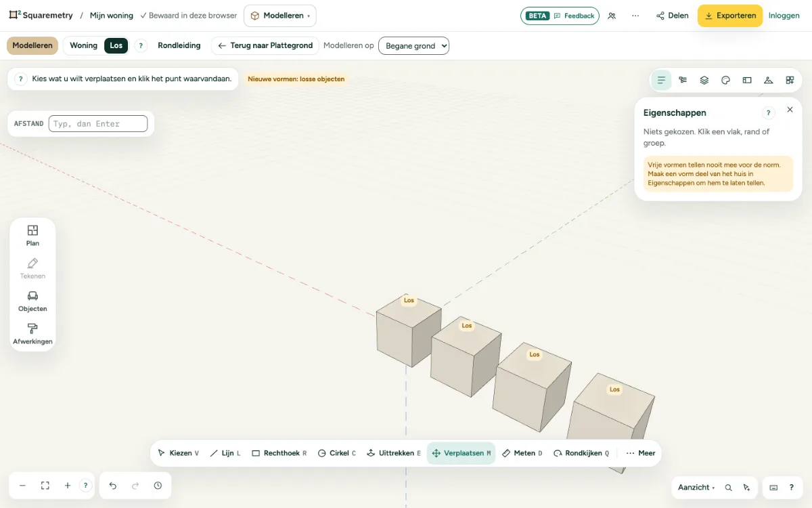Viewport: 812px width, 508px height.
Task: Select the Lijn tool
Action: [x=225, y=453]
